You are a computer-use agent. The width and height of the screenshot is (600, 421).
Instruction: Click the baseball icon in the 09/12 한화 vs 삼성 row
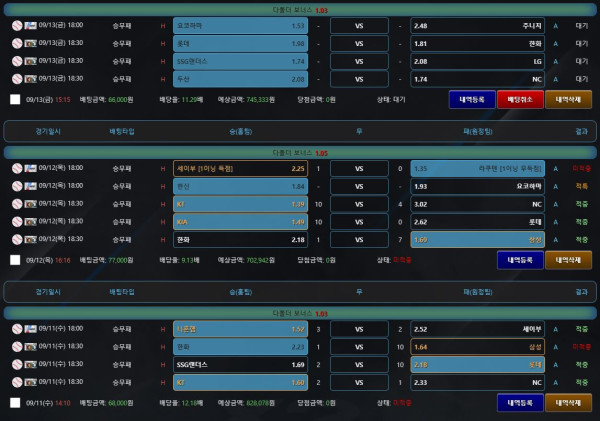coord(17,240)
